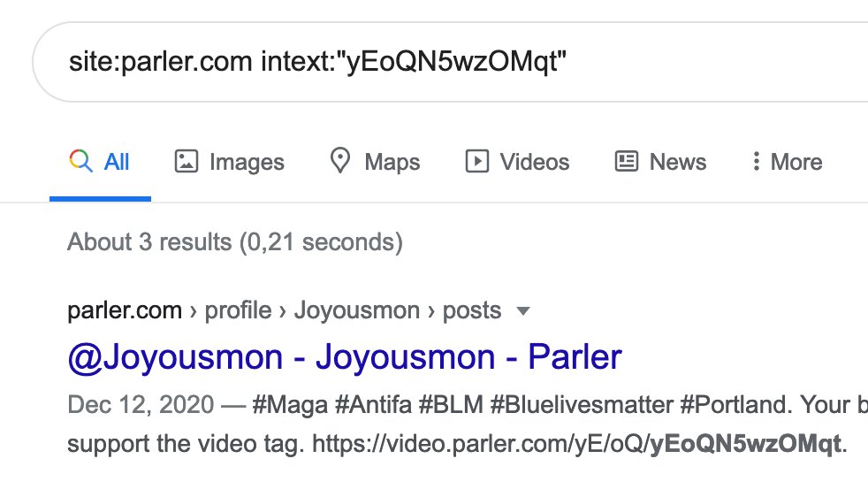This screenshot has width=868, height=497.
Task: Click the Dec 12, 2020 snippet date
Action: click(141, 405)
